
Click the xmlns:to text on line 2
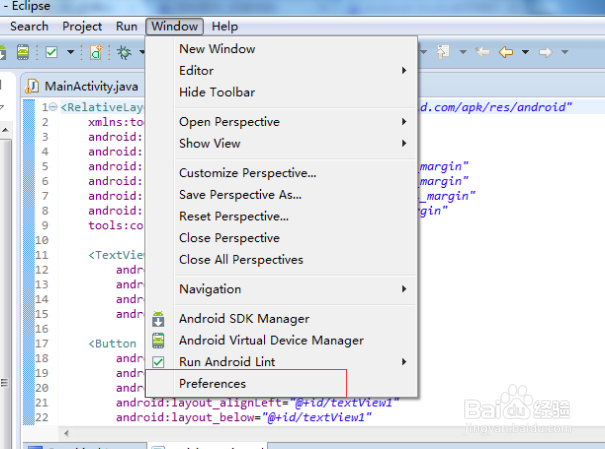click(115, 122)
